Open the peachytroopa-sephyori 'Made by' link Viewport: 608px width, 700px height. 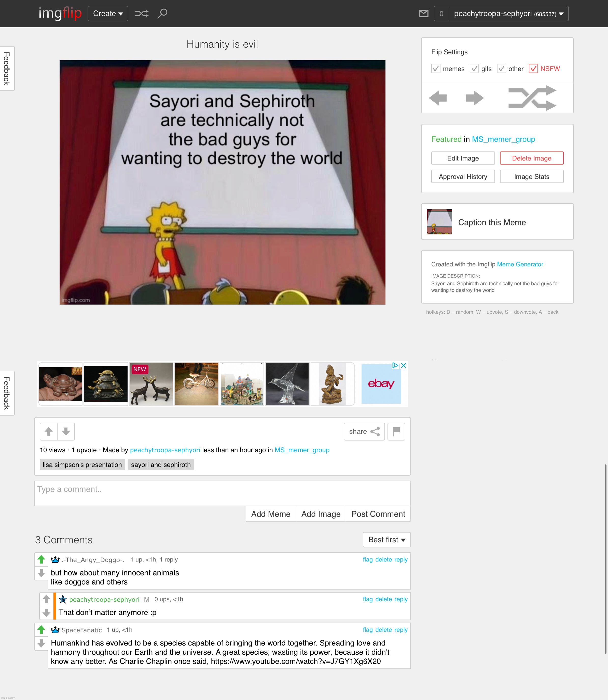(x=165, y=450)
